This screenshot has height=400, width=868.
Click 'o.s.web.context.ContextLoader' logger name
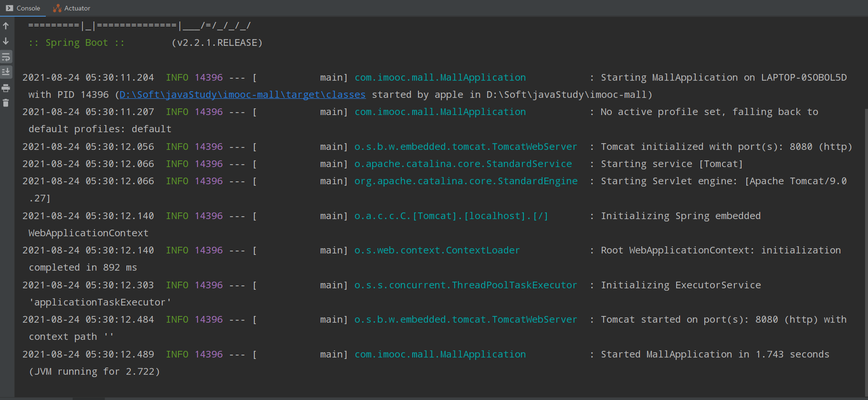(x=437, y=250)
